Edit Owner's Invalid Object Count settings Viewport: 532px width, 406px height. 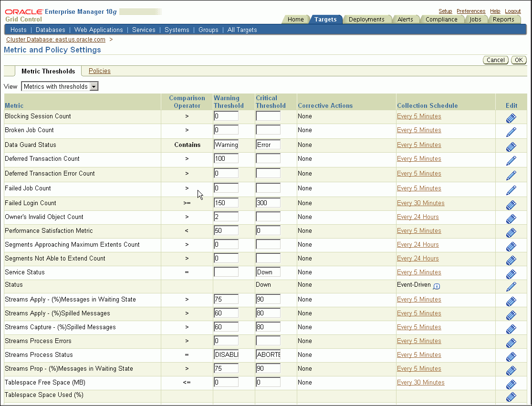511,219
